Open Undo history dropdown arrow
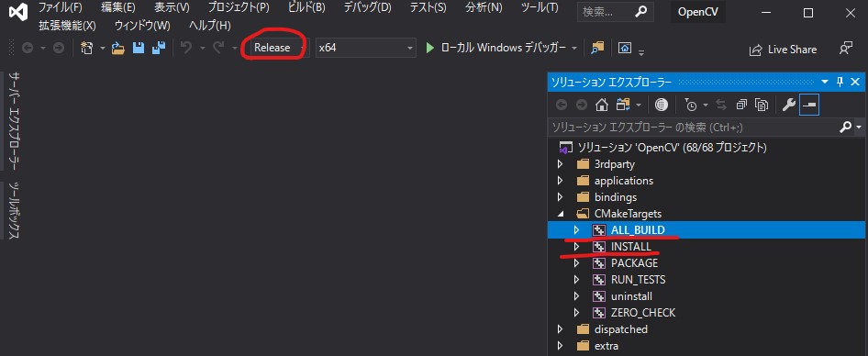Image resolution: width=868 pixels, height=356 pixels. [x=202, y=48]
